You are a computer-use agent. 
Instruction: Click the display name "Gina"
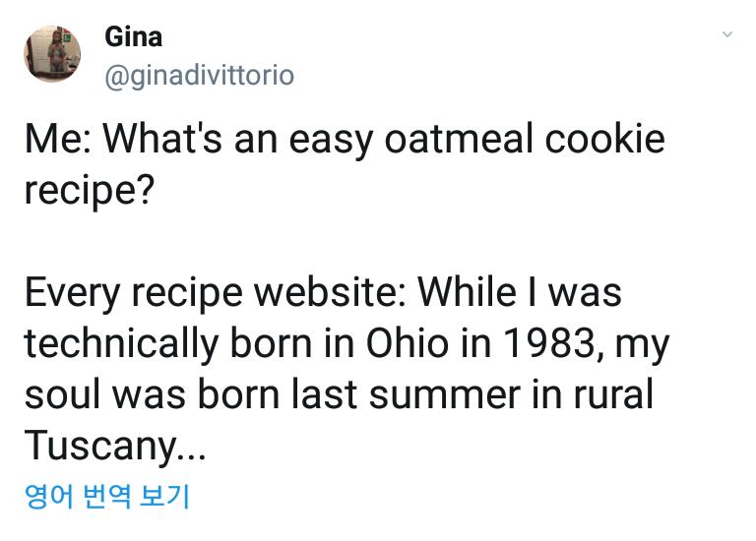pos(133,37)
